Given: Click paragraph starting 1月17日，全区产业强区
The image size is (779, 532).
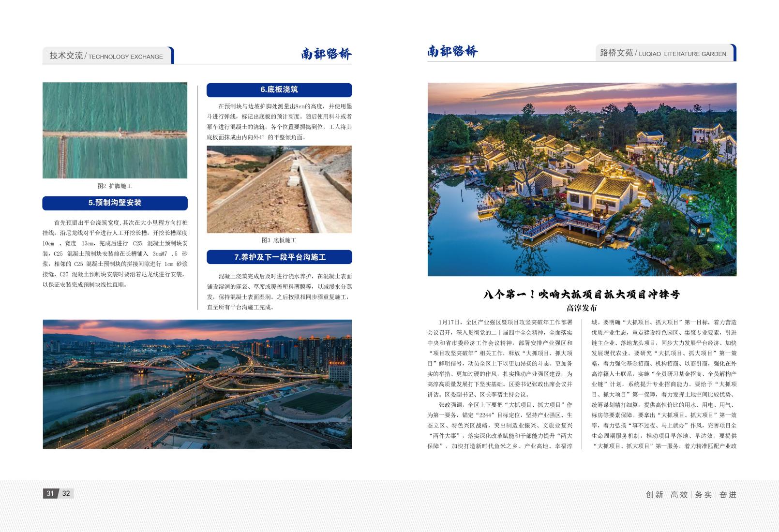Looking at the screenshot, I should [x=500, y=358].
